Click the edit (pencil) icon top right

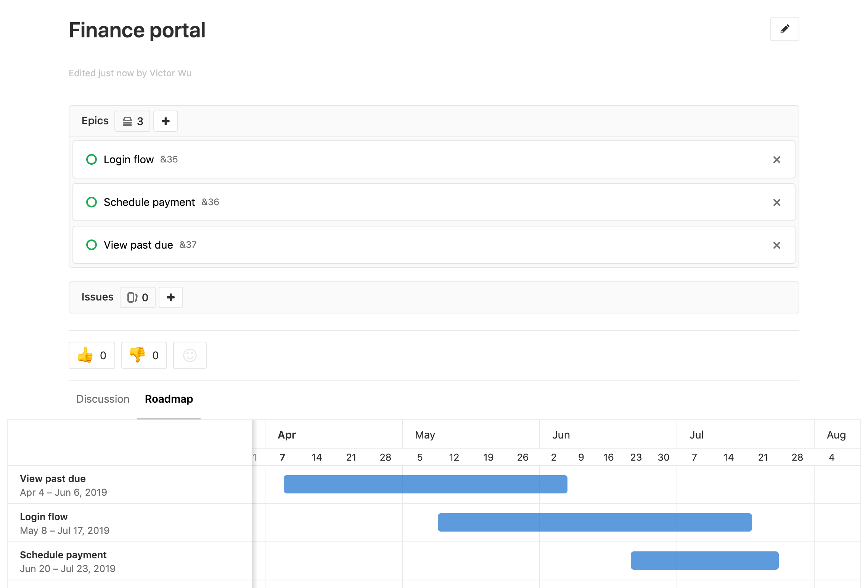(785, 29)
